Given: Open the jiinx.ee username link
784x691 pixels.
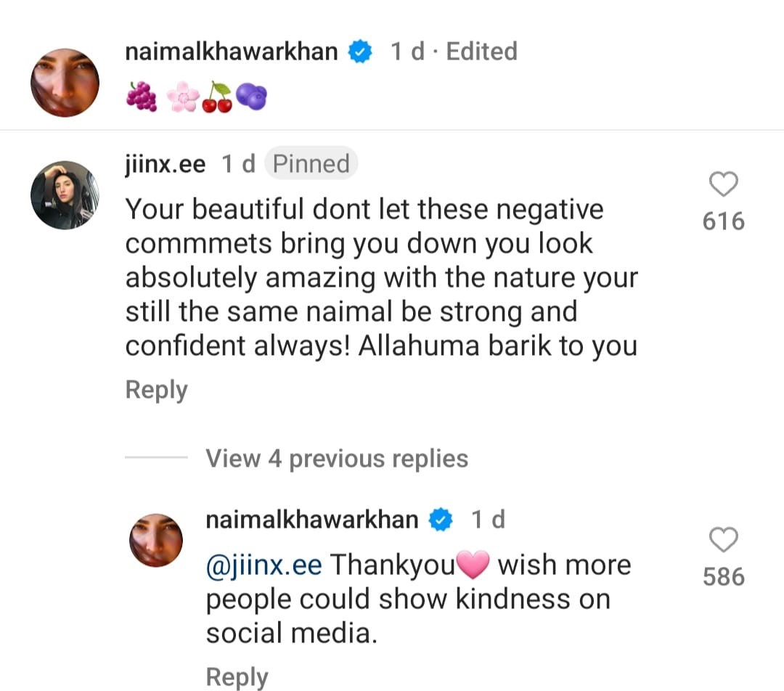Looking at the screenshot, I should 166,164.
